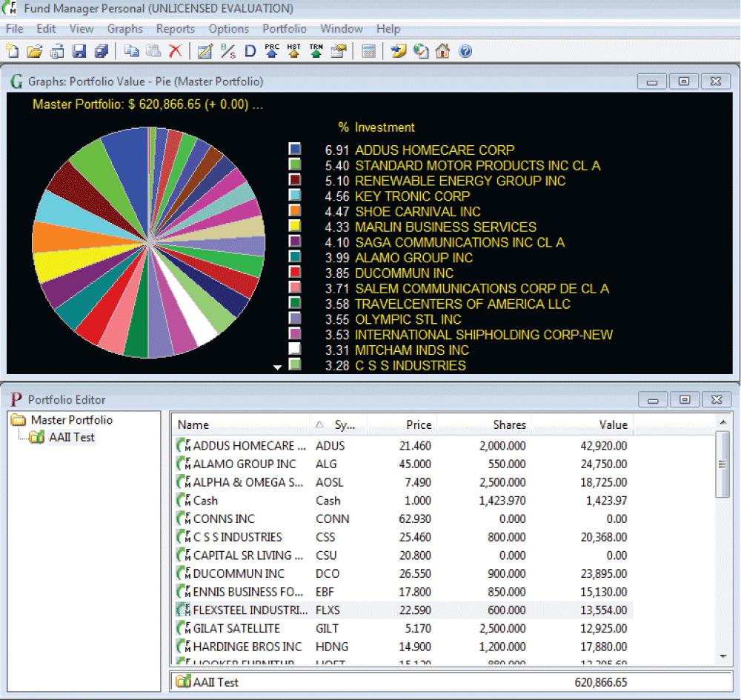Update prices using the PRC toolbar icon
This screenshot has height=700, width=741.
[x=272, y=51]
